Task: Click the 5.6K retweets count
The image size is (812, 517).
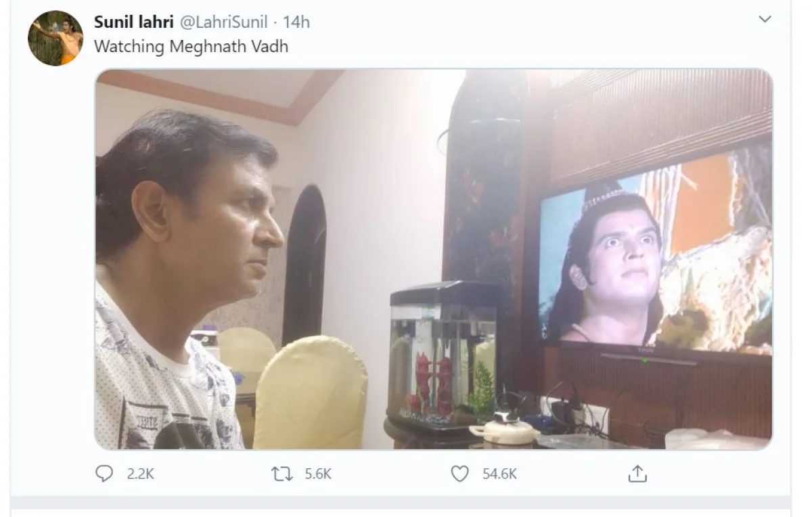Action: (x=318, y=474)
